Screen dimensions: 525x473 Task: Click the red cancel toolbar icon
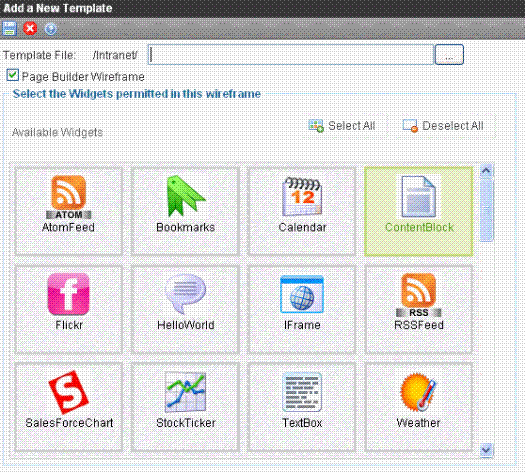(x=30, y=28)
